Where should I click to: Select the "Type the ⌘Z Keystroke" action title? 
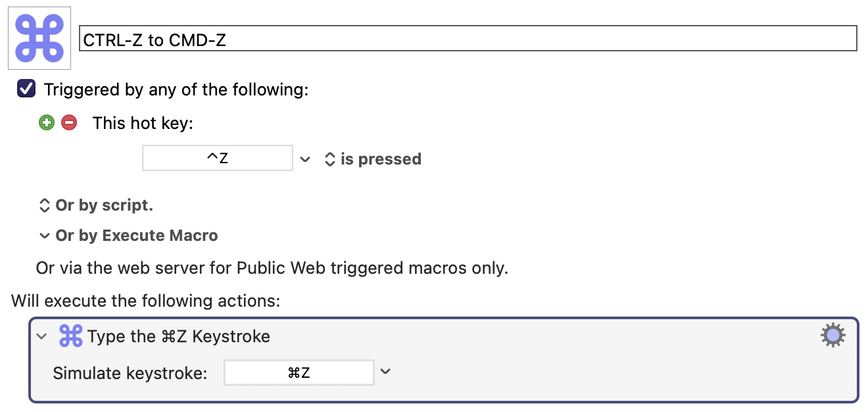(179, 336)
